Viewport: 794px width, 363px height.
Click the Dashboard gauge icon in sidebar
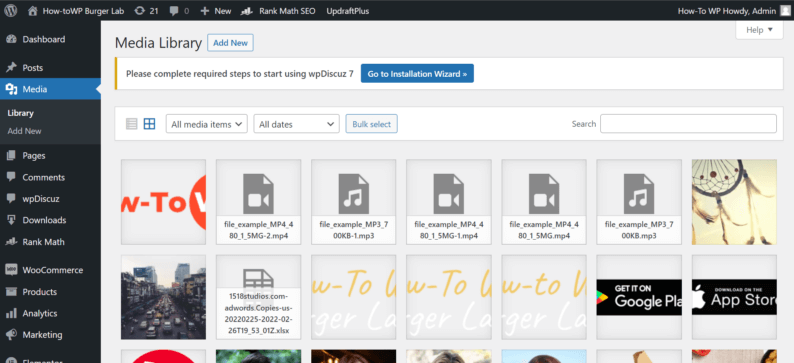coord(11,39)
